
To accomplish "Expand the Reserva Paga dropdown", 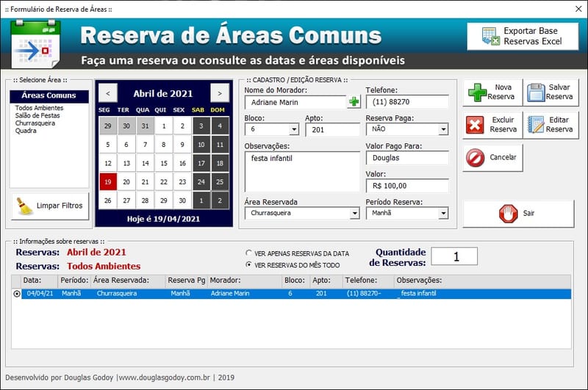I will (x=443, y=129).
